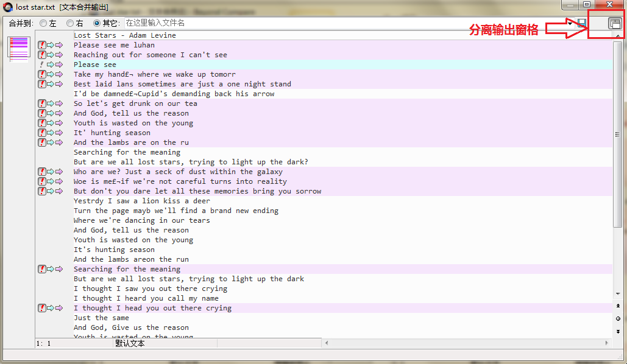
Task: Open the output filename dropdown arrow
Action: click(x=570, y=23)
